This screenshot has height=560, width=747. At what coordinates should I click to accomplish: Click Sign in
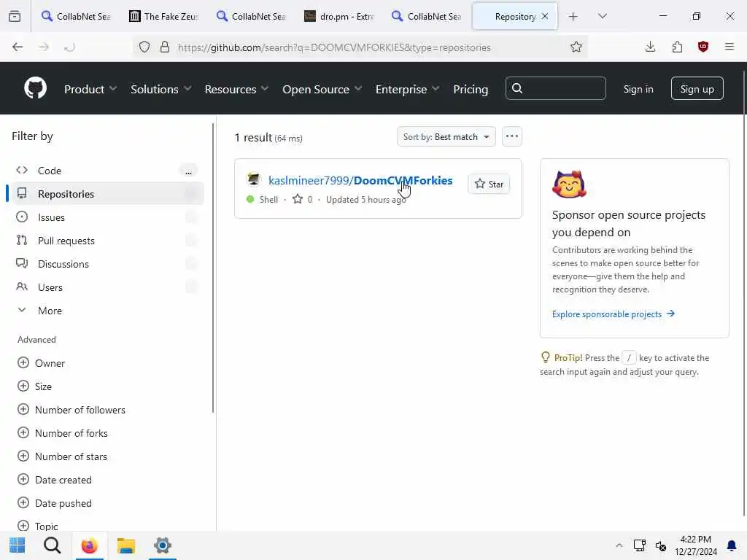pos(638,89)
